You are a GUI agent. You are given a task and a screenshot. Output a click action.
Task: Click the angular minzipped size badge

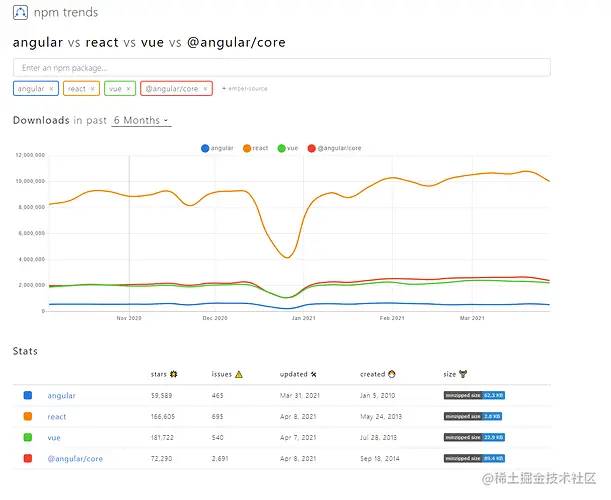pyautogui.click(x=474, y=395)
